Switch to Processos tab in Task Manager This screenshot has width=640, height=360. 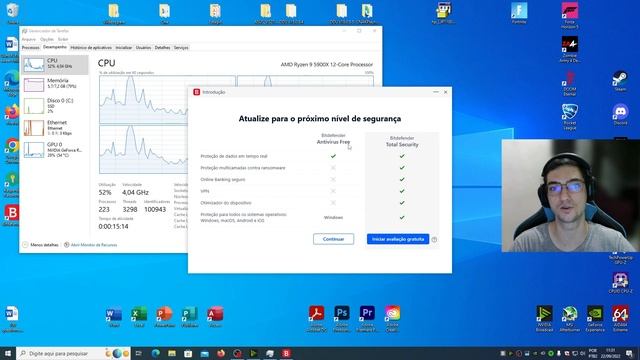coord(31,48)
